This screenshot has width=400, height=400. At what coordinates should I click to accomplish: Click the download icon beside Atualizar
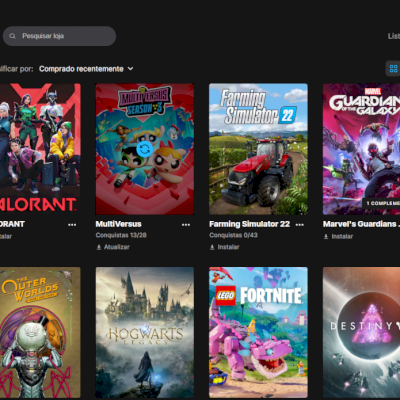coord(99,247)
